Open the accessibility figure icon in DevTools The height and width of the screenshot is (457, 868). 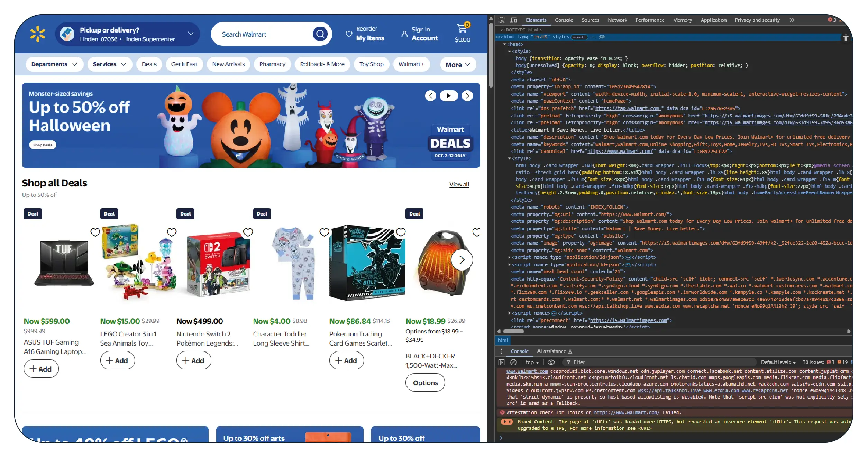[846, 38]
